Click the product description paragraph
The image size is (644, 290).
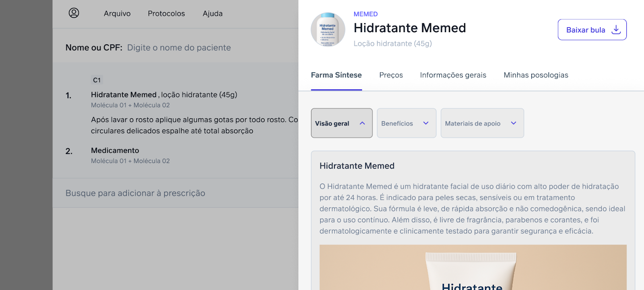coord(473,209)
